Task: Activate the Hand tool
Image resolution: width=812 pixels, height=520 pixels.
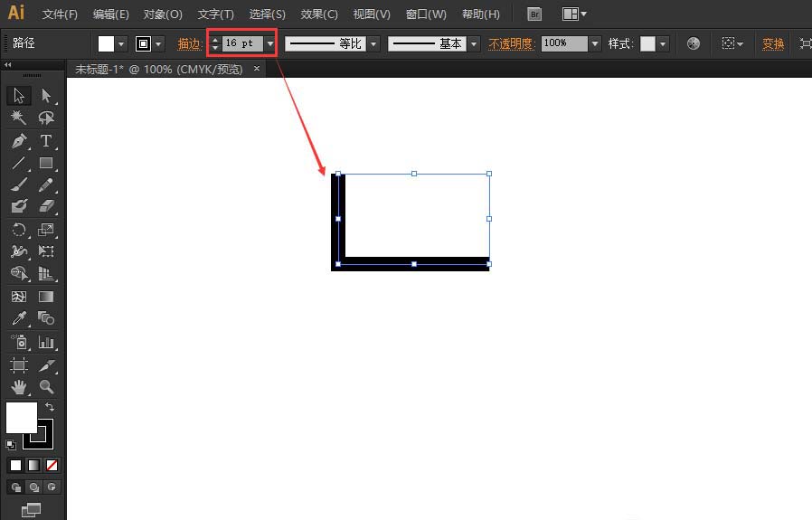Action: (x=19, y=387)
